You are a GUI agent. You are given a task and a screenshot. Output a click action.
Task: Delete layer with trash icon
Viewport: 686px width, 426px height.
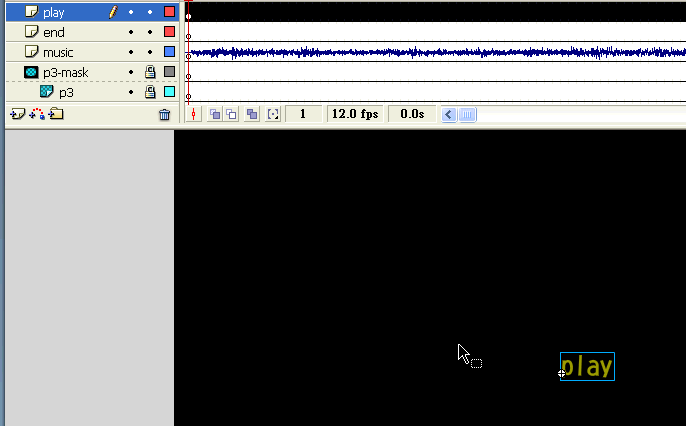(164, 115)
